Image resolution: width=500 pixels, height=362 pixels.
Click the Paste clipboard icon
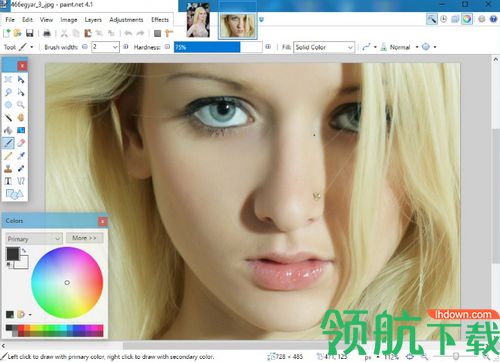coord(88,33)
